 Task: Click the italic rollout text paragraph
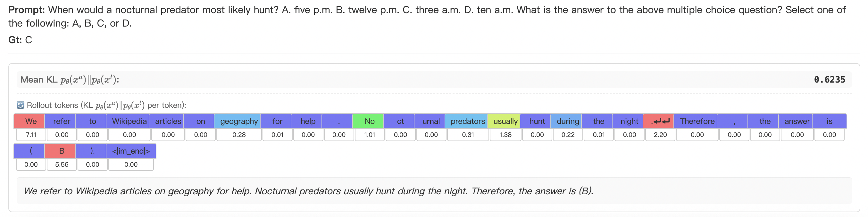308,191
